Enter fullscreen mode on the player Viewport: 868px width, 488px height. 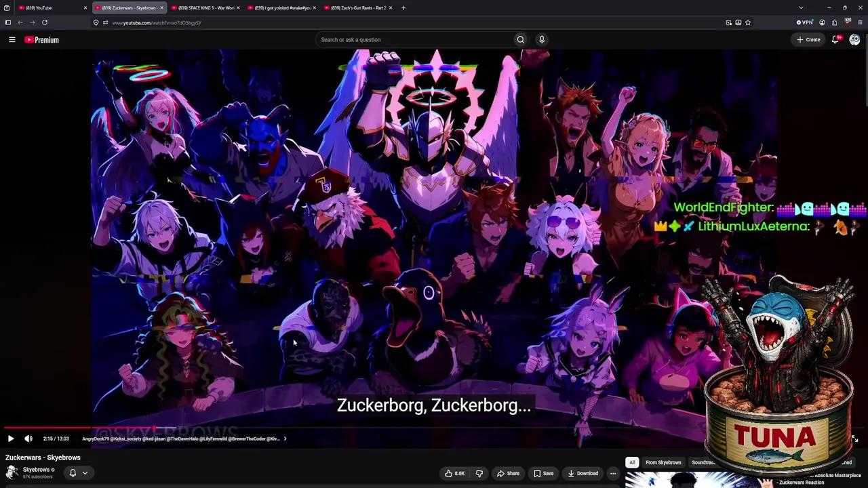coord(854,439)
